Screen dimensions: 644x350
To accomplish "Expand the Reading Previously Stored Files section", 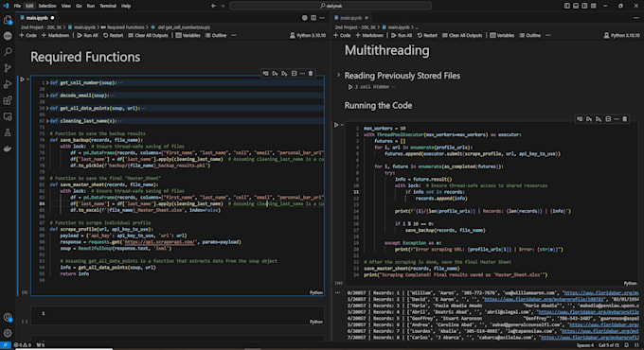I will tap(338, 75).
